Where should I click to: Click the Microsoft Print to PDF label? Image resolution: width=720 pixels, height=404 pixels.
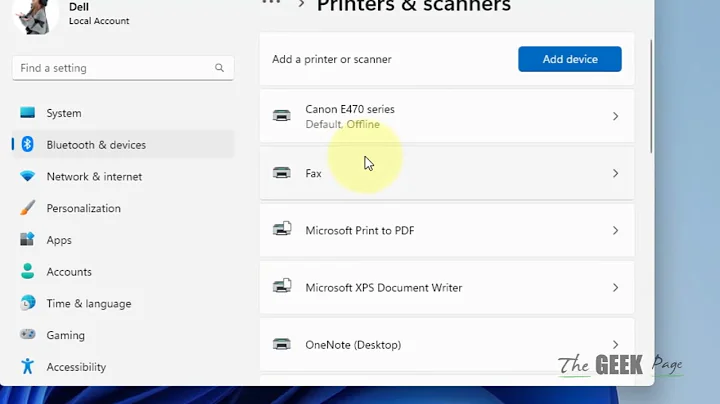[360, 230]
